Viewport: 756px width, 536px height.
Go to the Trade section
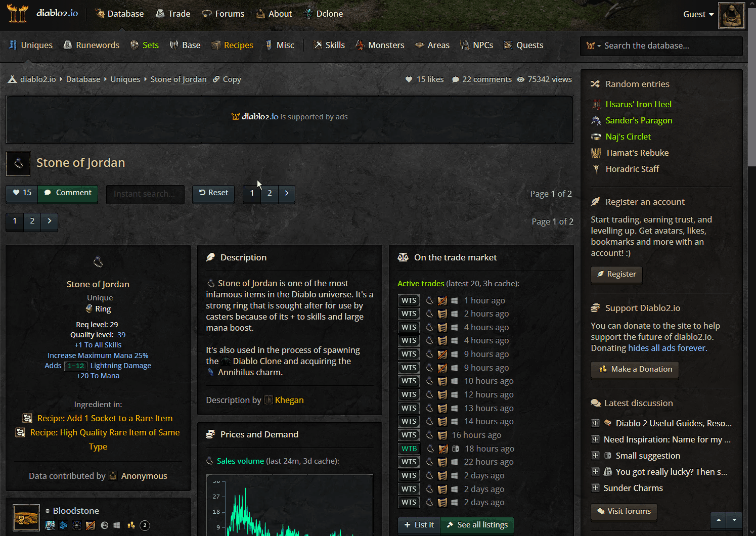coord(173,14)
